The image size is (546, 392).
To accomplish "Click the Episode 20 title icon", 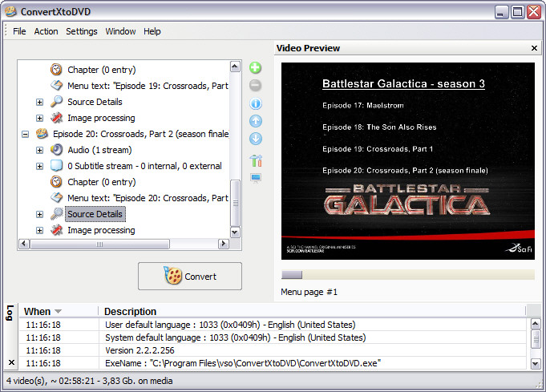I will (42, 134).
